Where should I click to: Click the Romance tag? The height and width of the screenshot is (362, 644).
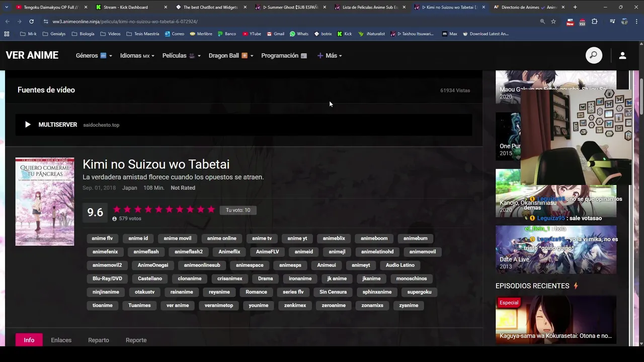click(x=256, y=292)
